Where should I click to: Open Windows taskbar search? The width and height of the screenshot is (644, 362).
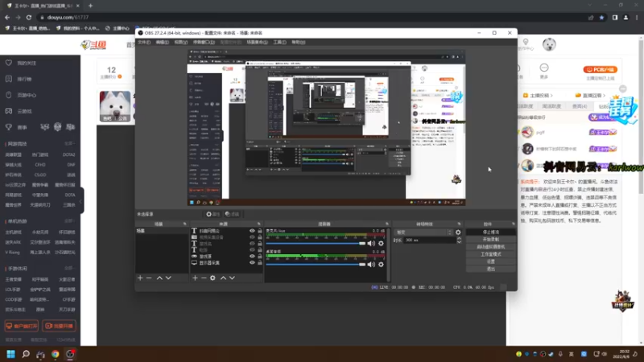(x=26, y=354)
